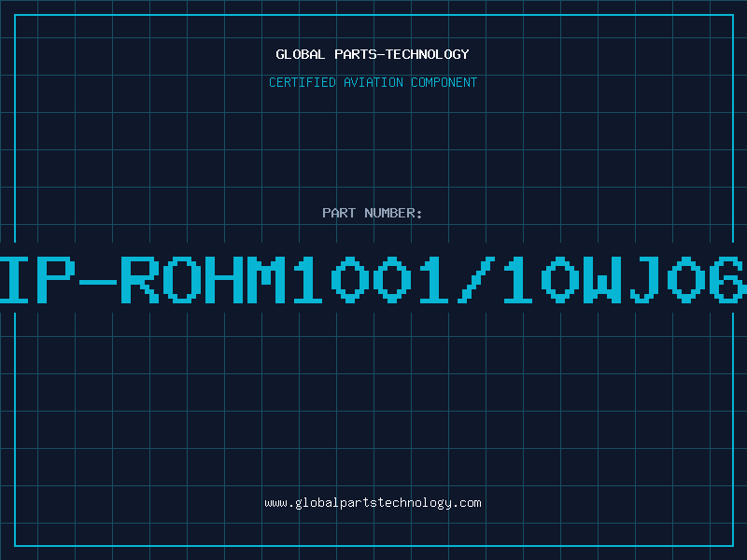Click the CERTIFIED AVIATION COMPONENT subtitle
Viewport: 747px width, 560px height.
(x=373, y=82)
